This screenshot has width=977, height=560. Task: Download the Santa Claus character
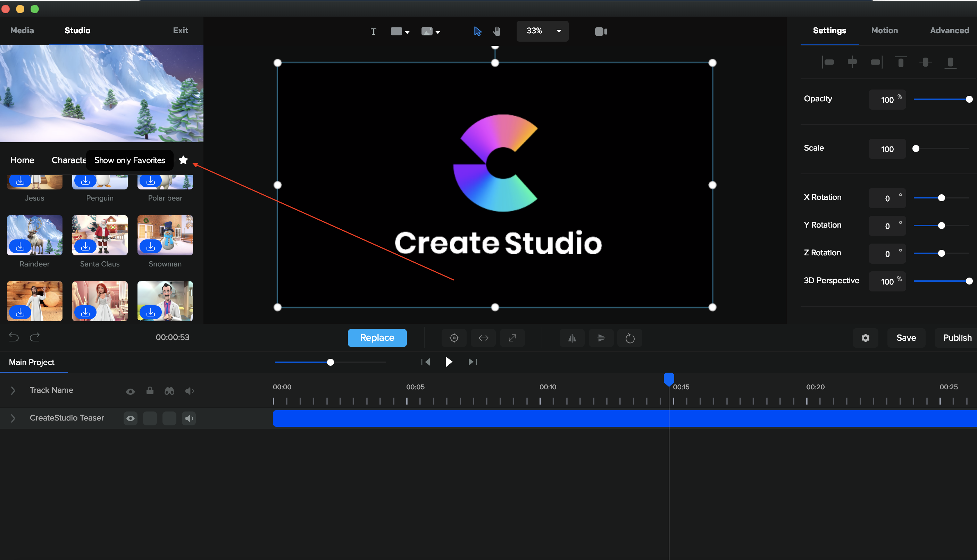(x=85, y=246)
